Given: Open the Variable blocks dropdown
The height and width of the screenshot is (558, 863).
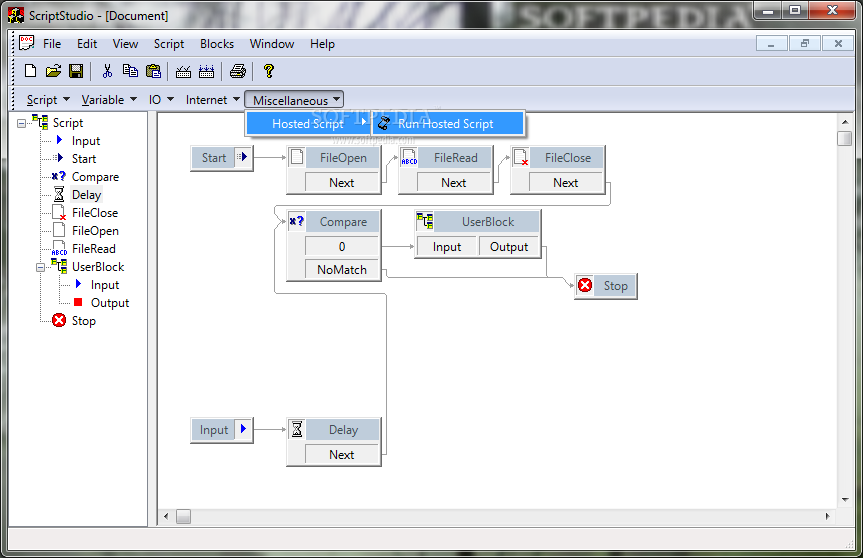Looking at the screenshot, I should (109, 100).
